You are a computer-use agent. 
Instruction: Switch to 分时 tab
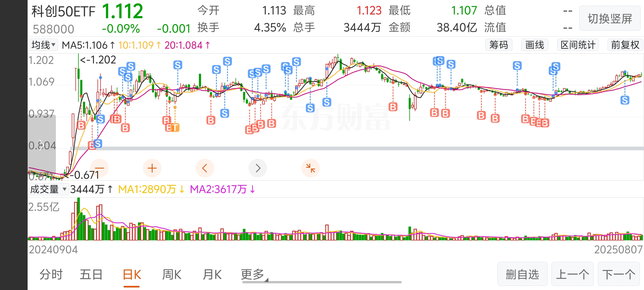pyautogui.click(x=51, y=275)
